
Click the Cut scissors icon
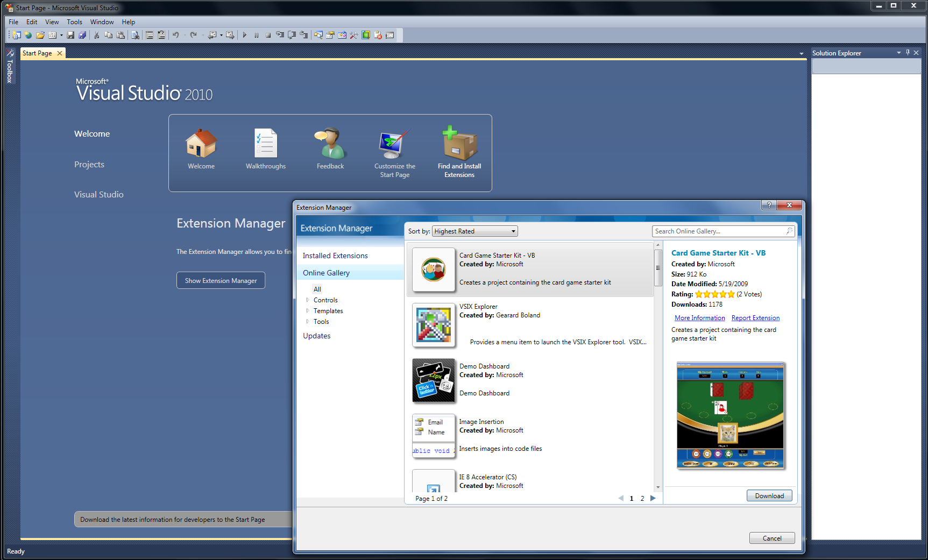[96, 35]
